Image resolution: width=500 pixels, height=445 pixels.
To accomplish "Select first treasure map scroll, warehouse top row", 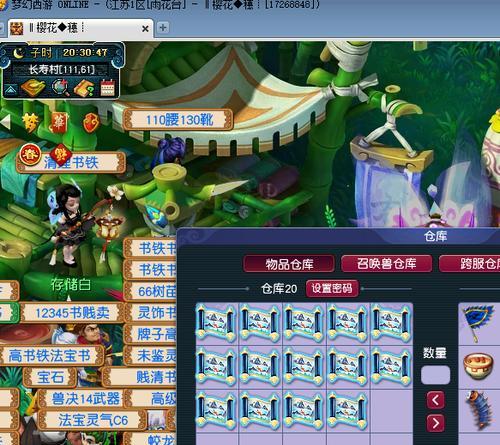I will click(216, 324).
